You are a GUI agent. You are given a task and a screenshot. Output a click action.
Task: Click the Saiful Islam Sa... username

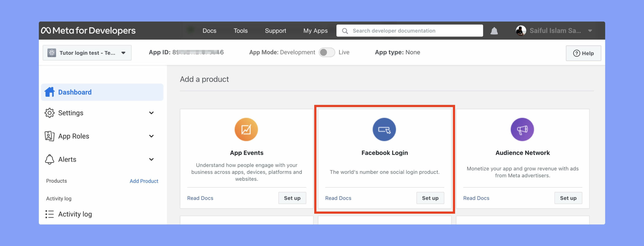pos(555,31)
